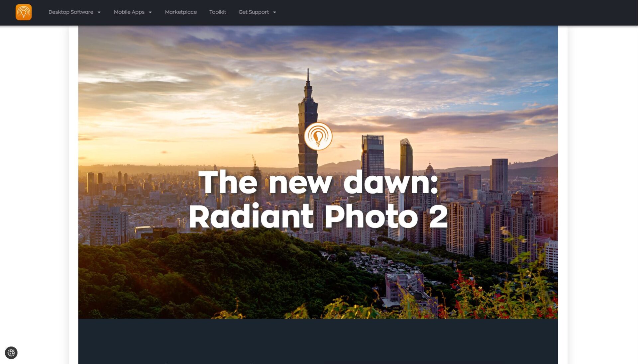The height and width of the screenshot is (364, 638).
Task: Go to the Marketplace page
Action: [181, 12]
